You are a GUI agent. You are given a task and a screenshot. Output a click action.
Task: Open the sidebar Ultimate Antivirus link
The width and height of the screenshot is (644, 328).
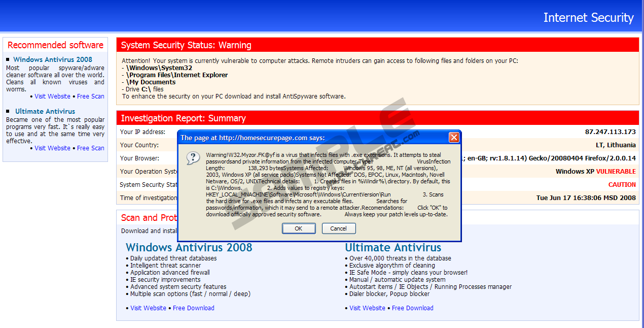[x=45, y=111]
